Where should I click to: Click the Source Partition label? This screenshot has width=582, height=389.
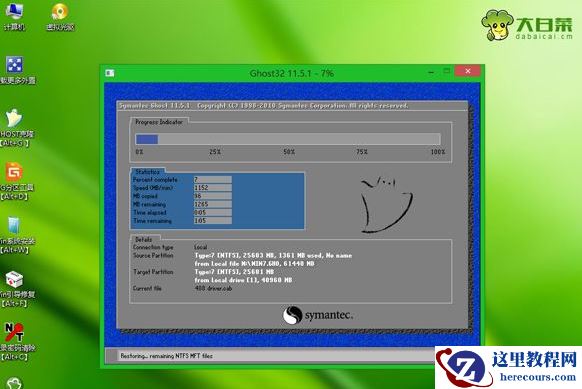(153, 255)
